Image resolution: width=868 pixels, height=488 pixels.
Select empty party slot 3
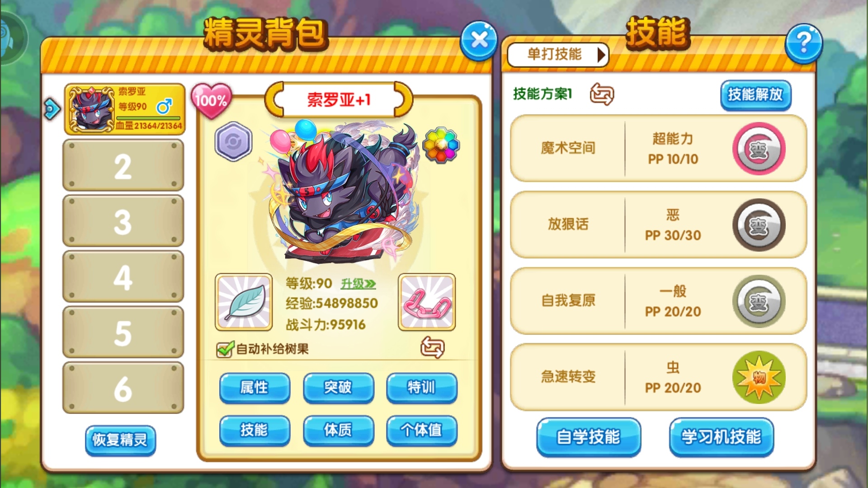pos(123,221)
